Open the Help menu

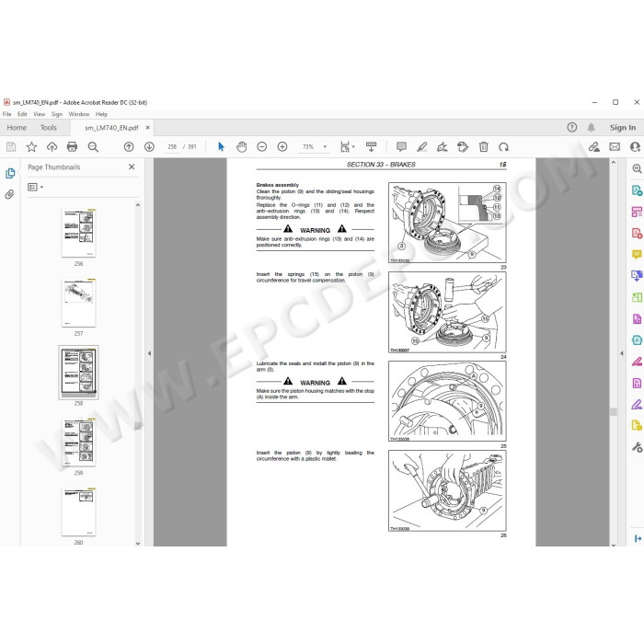tap(101, 114)
